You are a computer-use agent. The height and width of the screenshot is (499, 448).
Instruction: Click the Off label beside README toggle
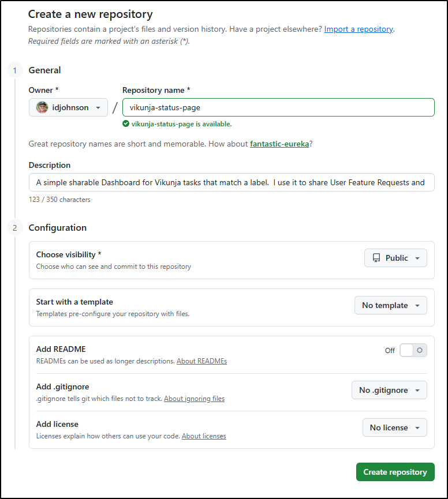click(390, 350)
